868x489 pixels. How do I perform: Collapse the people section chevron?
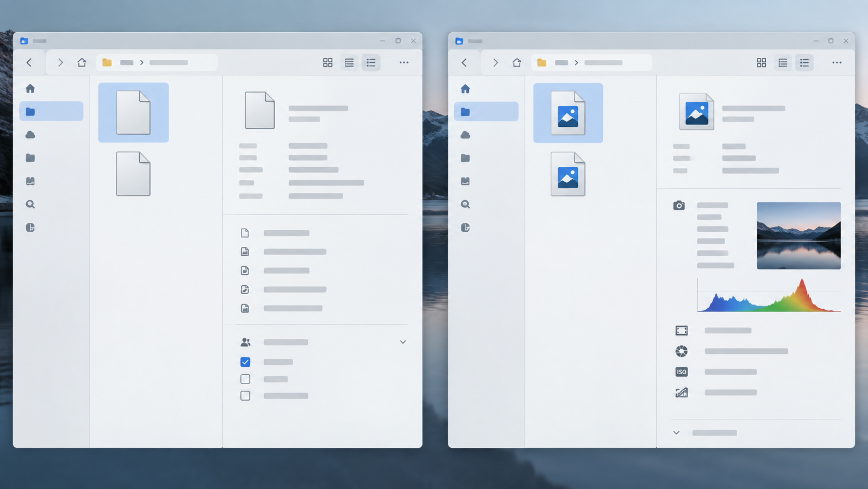pos(403,342)
